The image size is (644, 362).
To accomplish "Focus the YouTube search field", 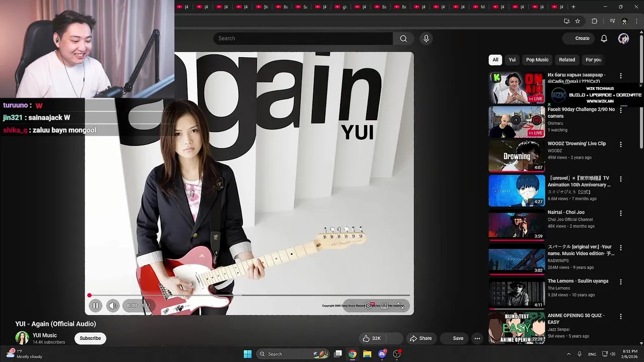I will pyautogui.click(x=303, y=39).
